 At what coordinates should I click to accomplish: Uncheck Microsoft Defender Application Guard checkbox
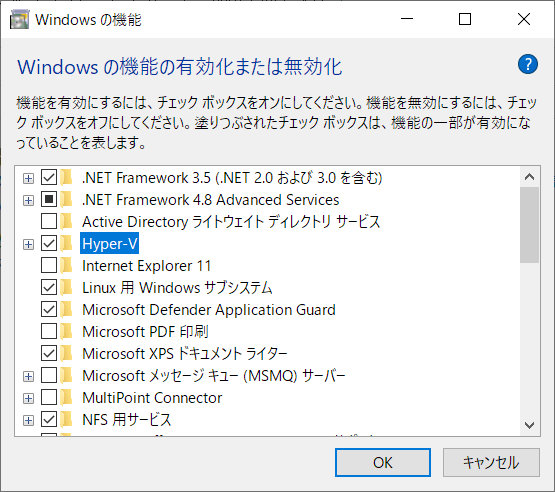click(49, 309)
